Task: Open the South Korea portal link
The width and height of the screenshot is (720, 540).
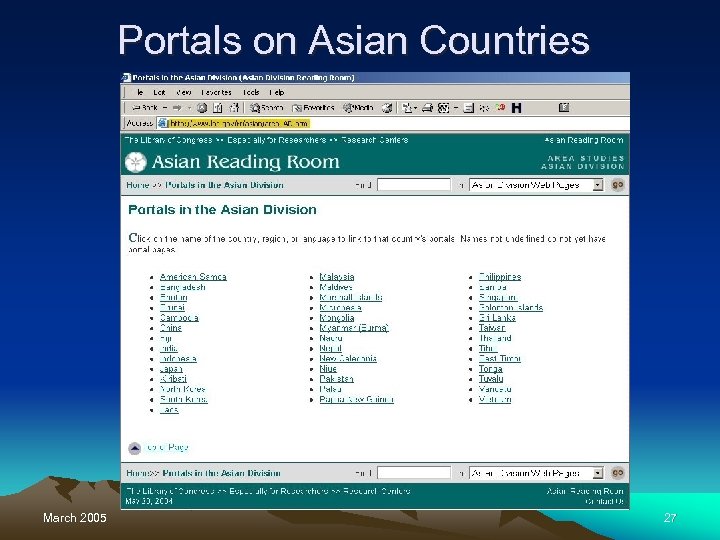Action: 183,399
